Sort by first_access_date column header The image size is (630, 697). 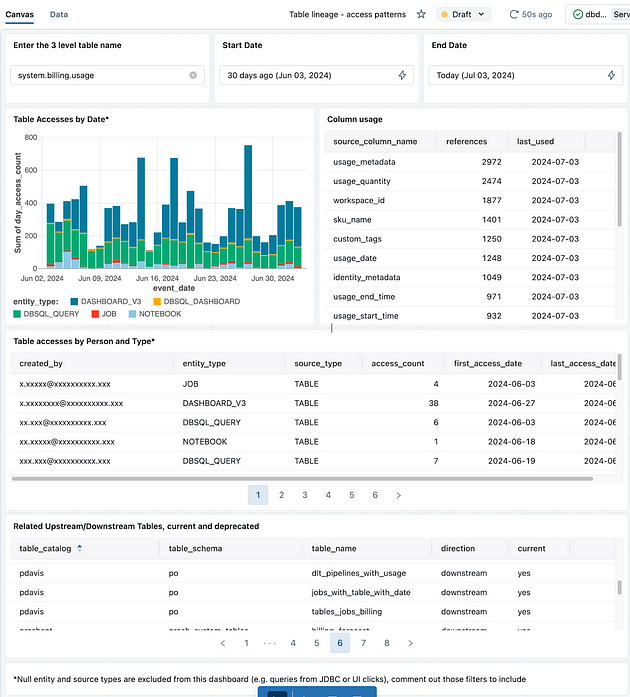click(488, 363)
